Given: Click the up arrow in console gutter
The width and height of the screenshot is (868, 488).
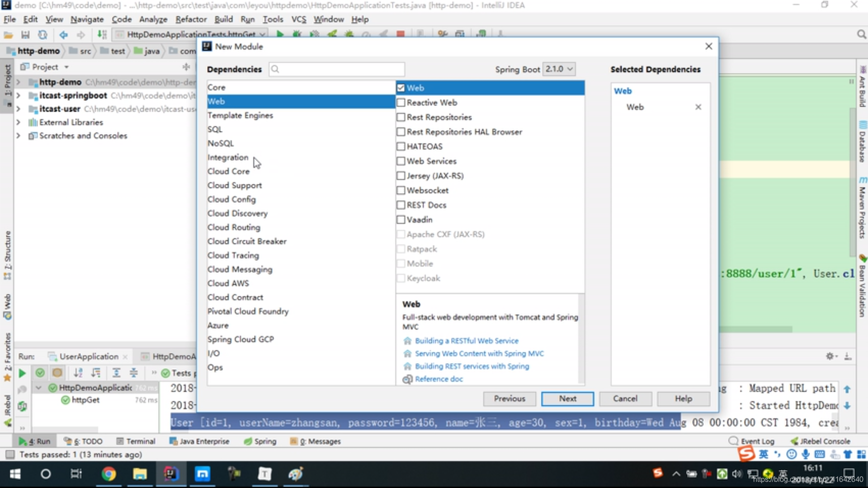Looking at the screenshot, I should click(x=847, y=389).
